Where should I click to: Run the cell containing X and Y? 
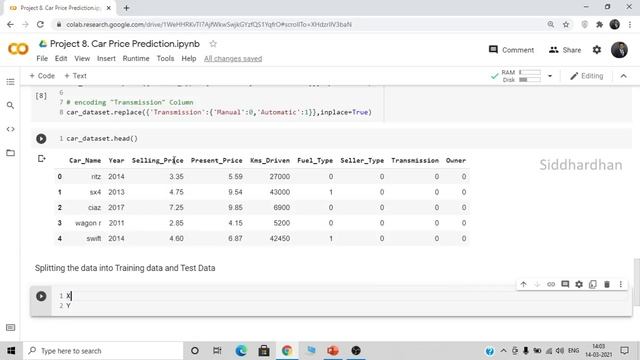pos(41,296)
